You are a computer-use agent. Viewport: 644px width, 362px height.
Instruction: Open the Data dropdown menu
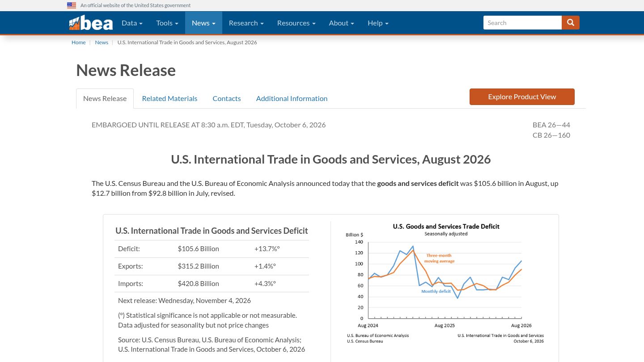pyautogui.click(x=132, y=23)
